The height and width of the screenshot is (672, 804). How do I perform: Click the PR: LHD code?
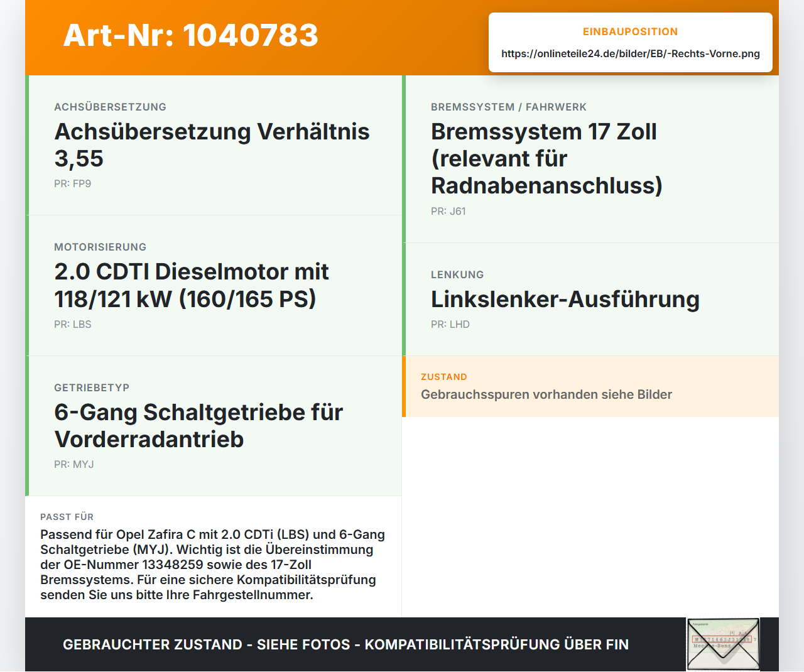[450, 325]
